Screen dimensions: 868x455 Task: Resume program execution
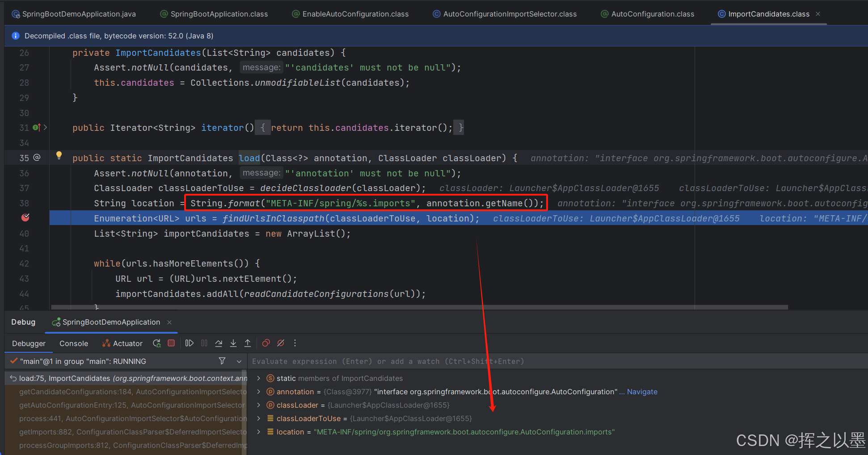click(190, 343)
